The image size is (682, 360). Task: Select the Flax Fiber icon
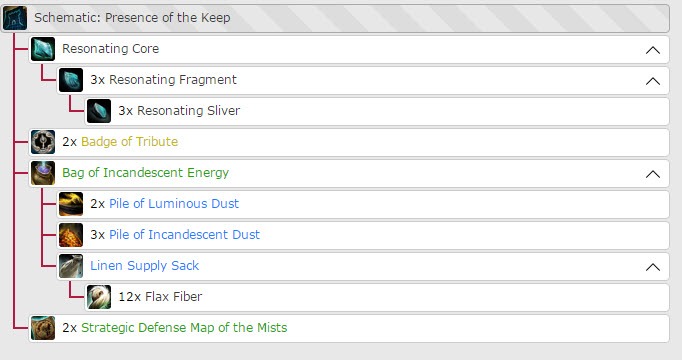click(x=99, y=297)
